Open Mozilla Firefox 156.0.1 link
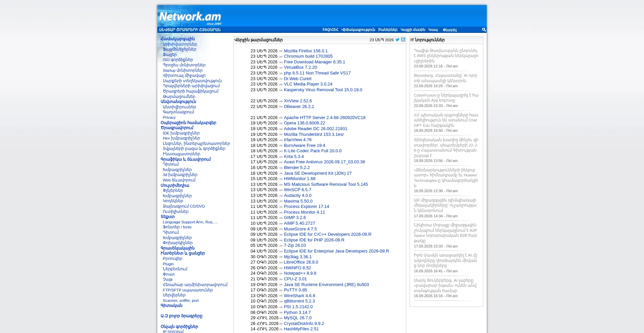The width and height of the screenshot is (644, 333). [306, 51]
